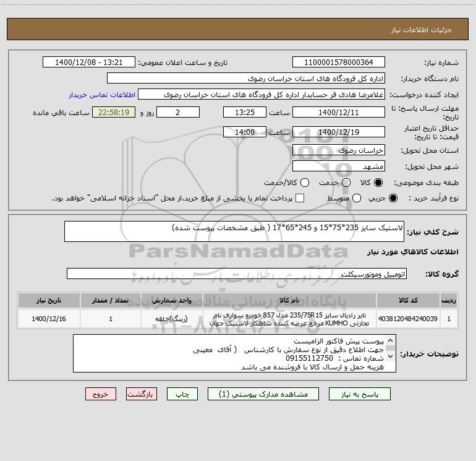Click the need date 1400/12/16 cell
The width and height of the screenshot is (476, 461).
click(49, 319)
